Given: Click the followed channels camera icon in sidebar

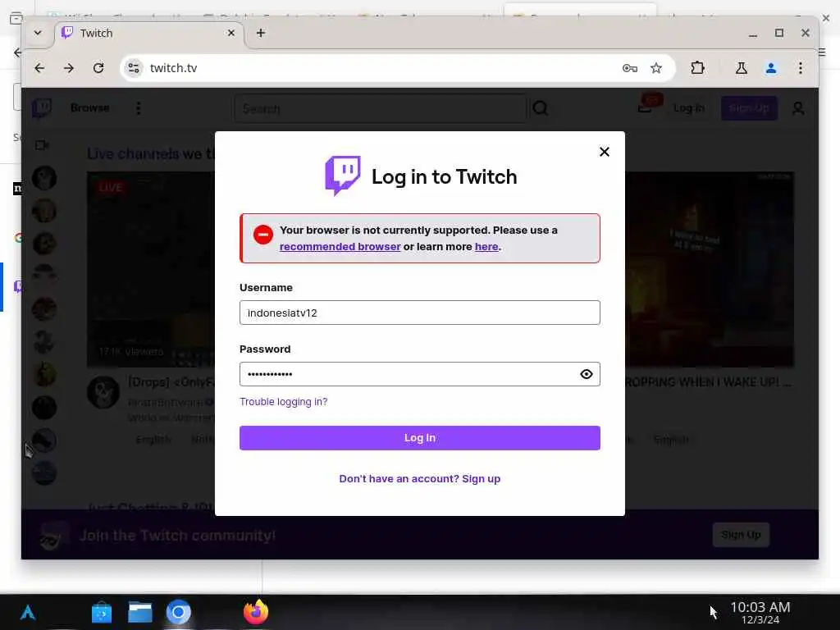Looking at the screenshot, I should pos(42,145).
